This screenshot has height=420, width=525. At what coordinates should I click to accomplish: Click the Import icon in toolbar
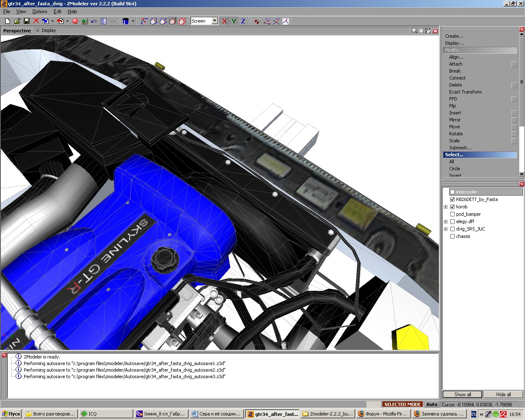[46, 21]
